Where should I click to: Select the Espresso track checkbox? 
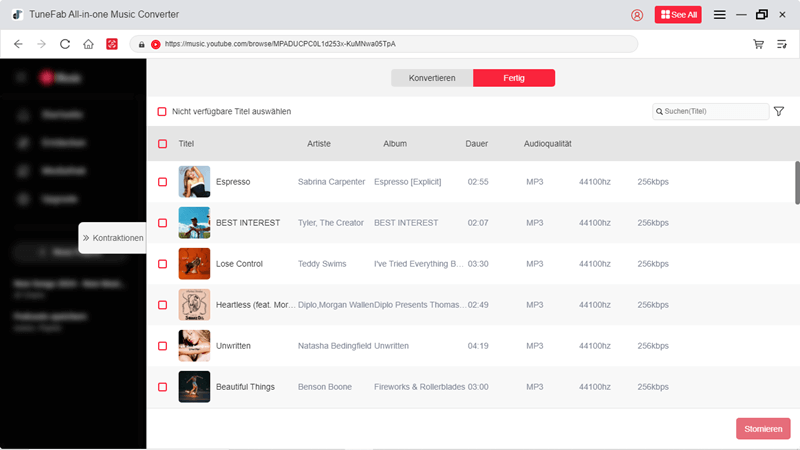coord(162,182)
